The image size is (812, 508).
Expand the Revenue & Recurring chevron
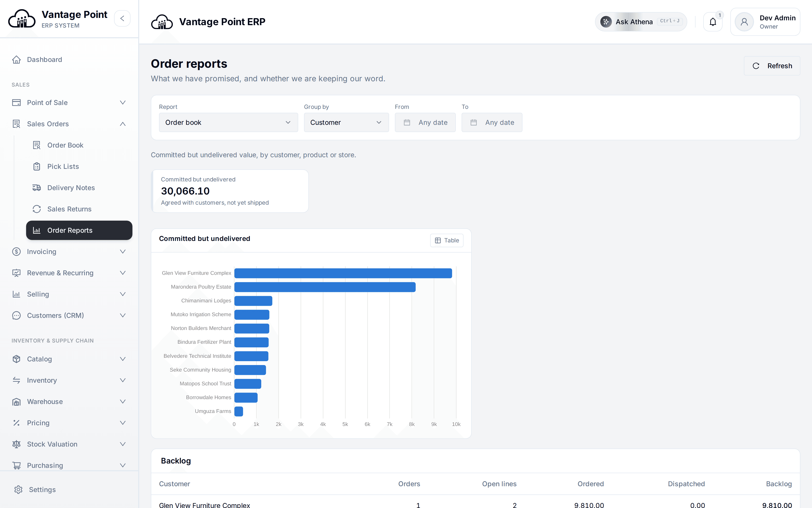coord(123,273)
